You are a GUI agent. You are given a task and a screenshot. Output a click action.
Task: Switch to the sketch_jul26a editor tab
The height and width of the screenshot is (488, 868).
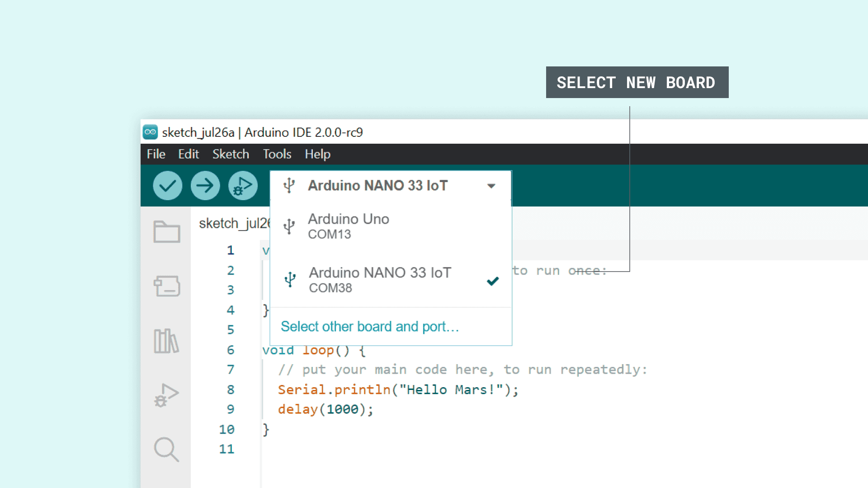coord(234,223)
